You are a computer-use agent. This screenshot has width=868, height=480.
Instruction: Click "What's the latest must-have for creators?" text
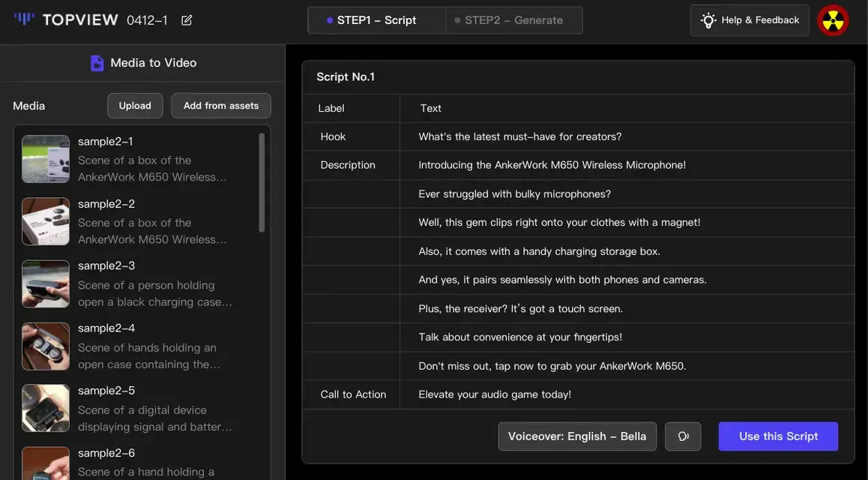pyautogui.click(x=519, y=136)
